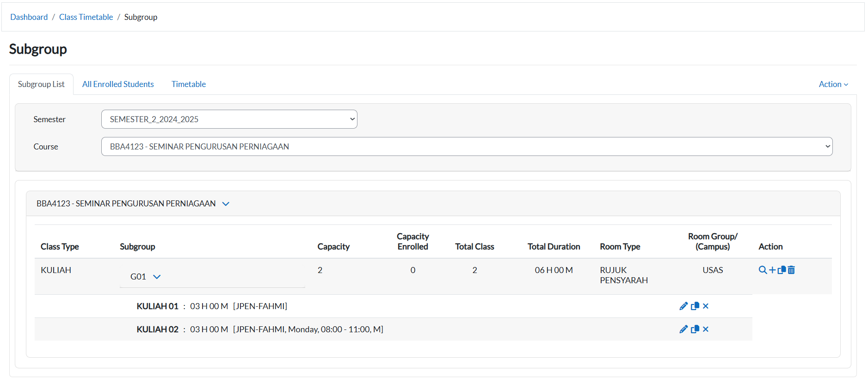Select the Subgroup List tab

click(41, 84)
